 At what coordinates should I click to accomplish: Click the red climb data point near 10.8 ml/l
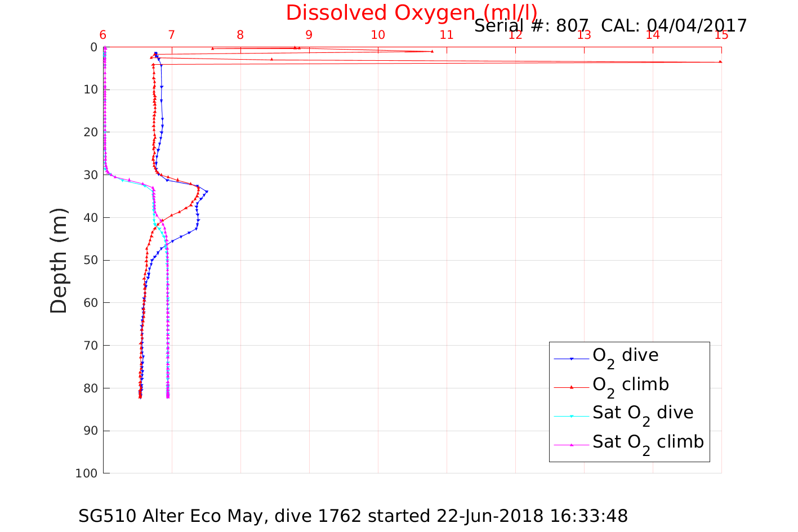point(432,51)
